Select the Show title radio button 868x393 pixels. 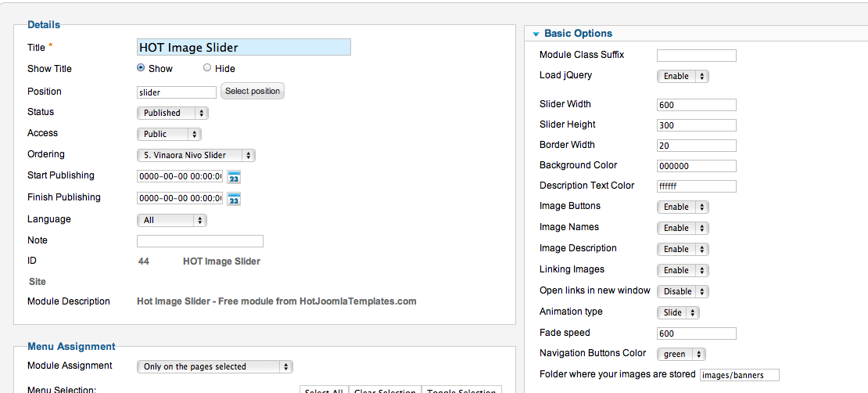[141, 67]
